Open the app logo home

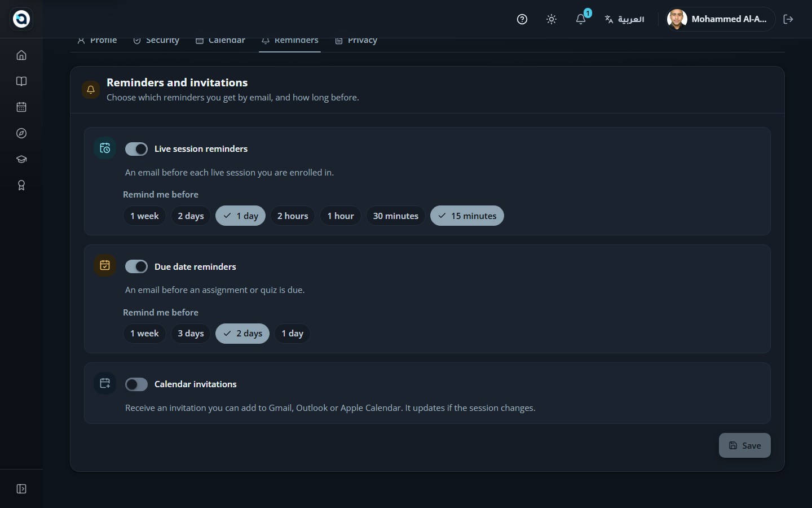tap(21, 19)
